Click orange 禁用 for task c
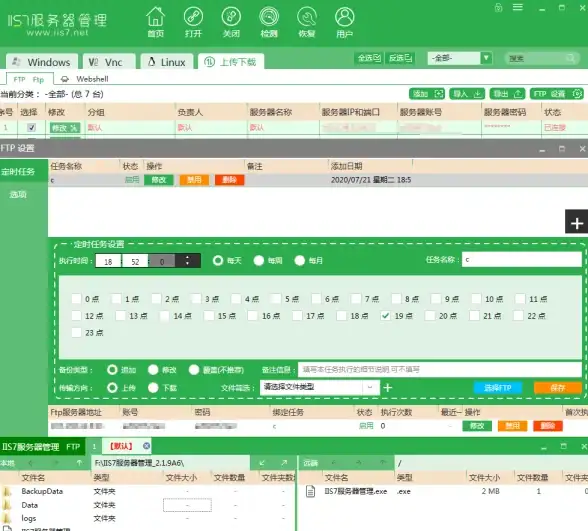The image size is (588, 531). pos(194,180)
